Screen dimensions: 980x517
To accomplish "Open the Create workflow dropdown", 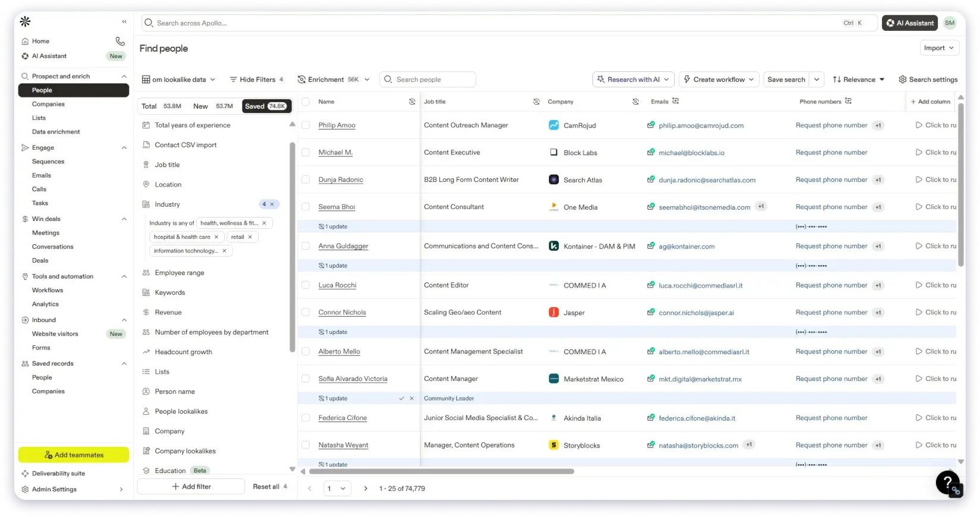I will point(719,80).
